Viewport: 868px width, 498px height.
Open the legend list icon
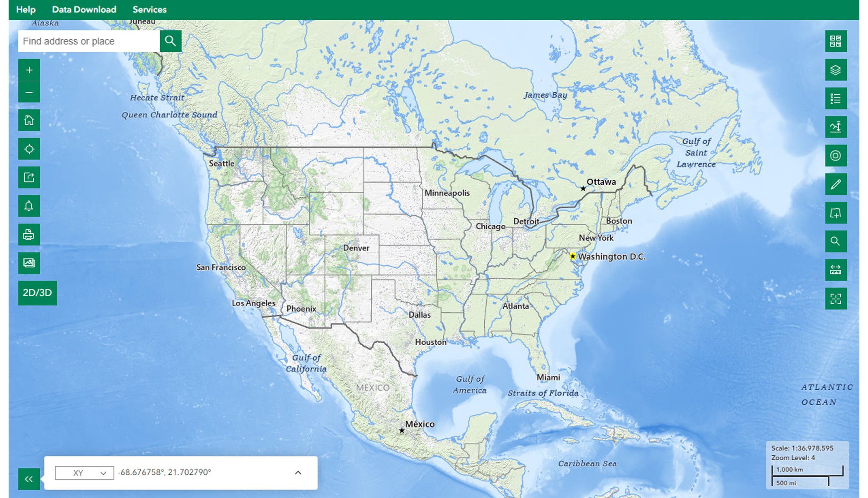click(x=835, y=99)
